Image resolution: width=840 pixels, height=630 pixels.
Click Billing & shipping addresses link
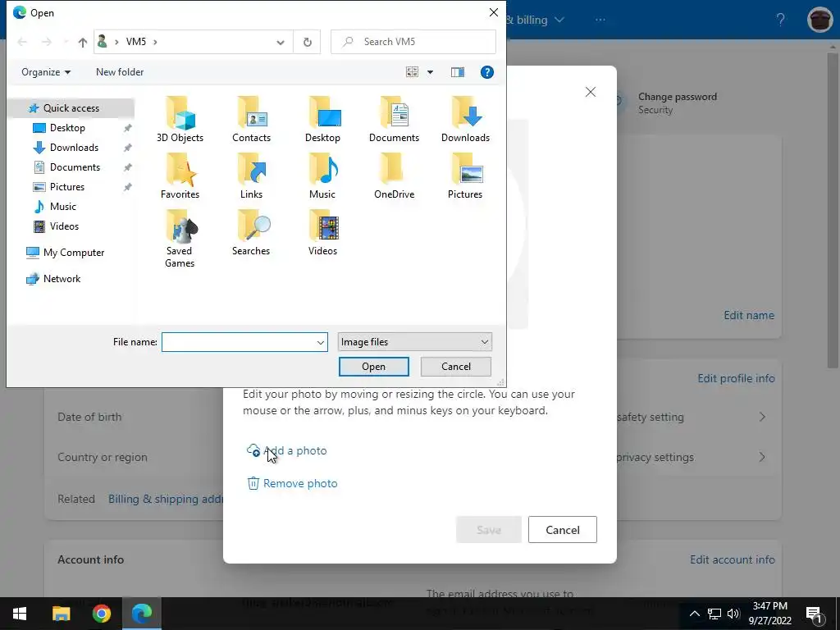166,499
